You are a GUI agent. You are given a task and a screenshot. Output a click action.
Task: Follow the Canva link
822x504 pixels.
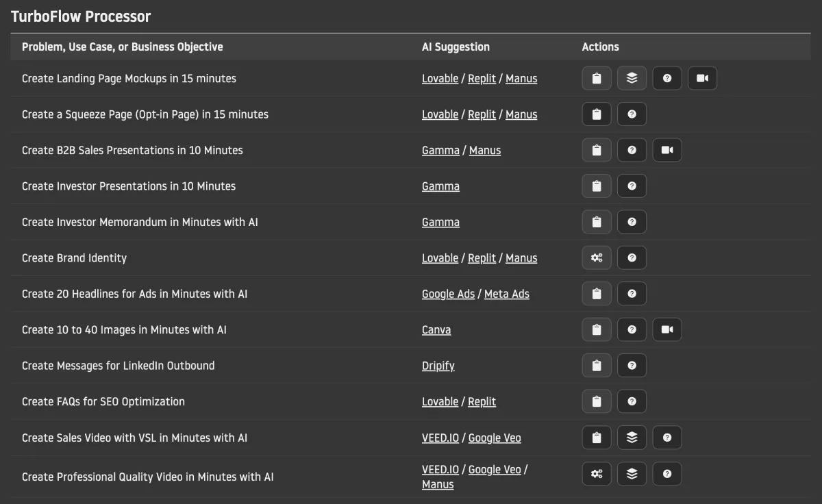[436, 329]
